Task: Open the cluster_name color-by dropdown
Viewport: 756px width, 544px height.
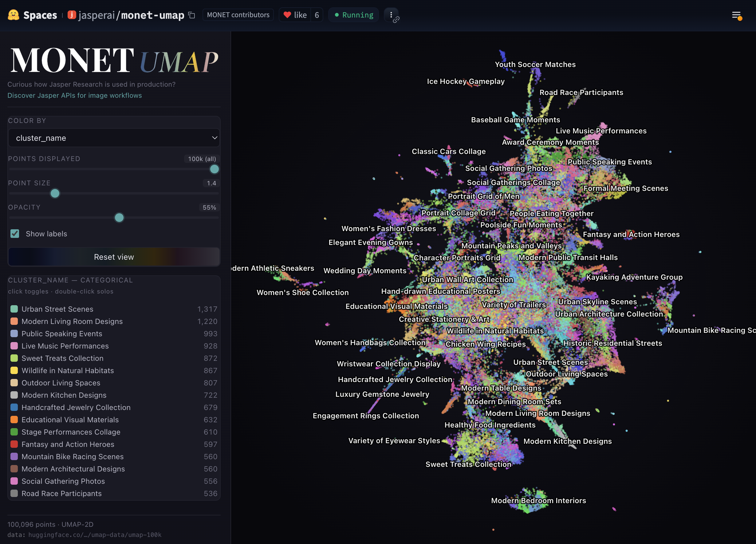Action: pyautogui.click(x=114, y=138)
